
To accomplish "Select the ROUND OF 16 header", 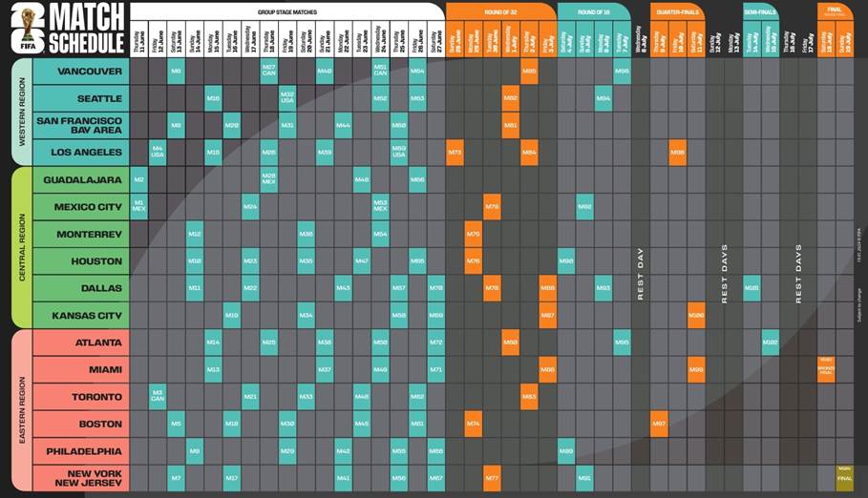I will tap(593, 11).
